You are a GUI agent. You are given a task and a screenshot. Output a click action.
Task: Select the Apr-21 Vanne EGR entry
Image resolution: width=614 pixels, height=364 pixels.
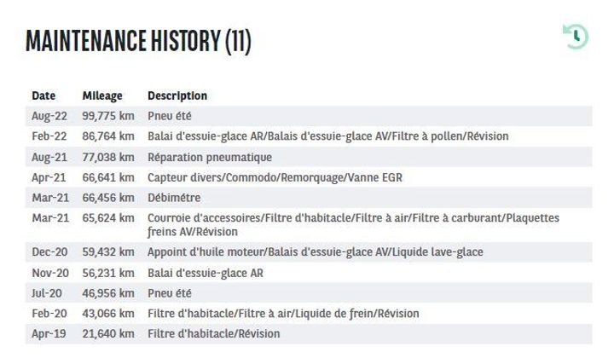(309, 177)
